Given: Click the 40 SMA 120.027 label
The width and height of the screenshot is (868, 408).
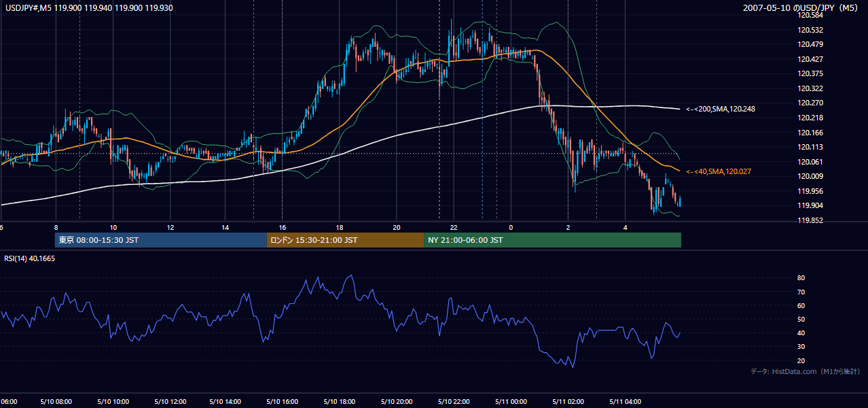Looking at the screenshot, I should click(x=718, y=172).
